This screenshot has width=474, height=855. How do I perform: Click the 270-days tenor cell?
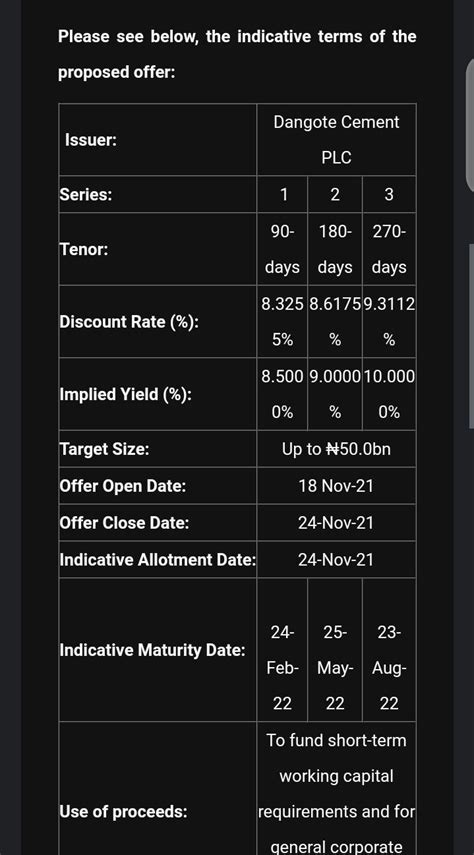389,249
